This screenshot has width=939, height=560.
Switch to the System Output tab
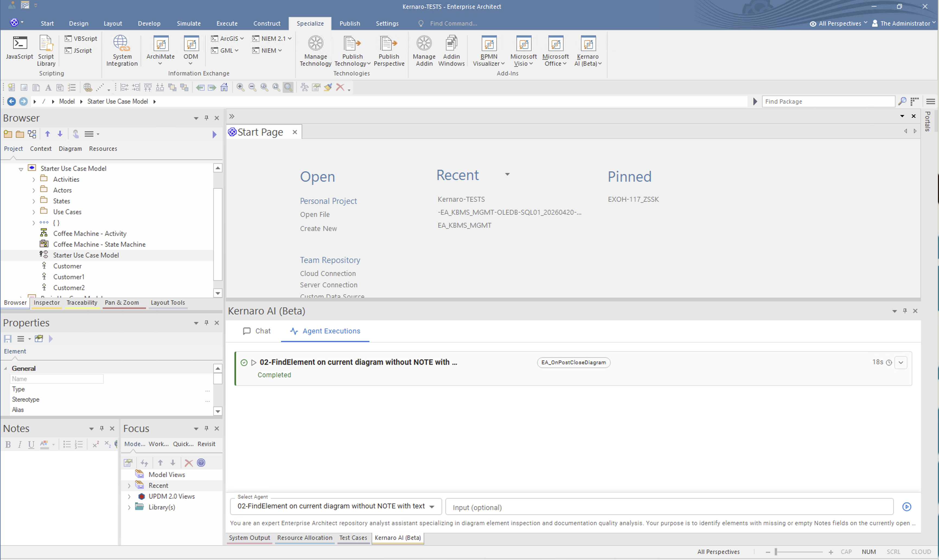coord(249,538)
